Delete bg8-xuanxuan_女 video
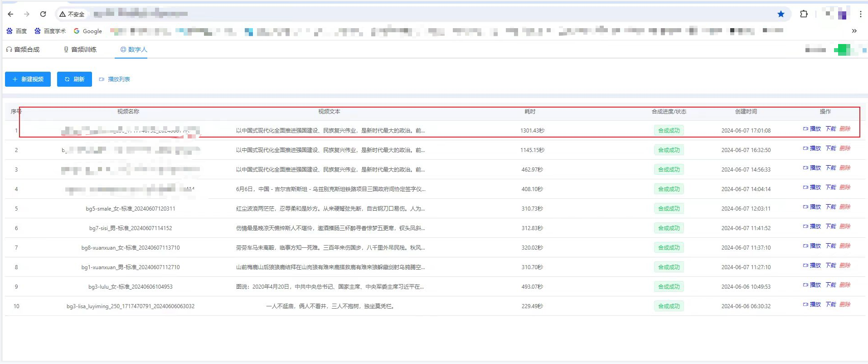The height and width of the screenshot is (364, 868). click(845, 246)
